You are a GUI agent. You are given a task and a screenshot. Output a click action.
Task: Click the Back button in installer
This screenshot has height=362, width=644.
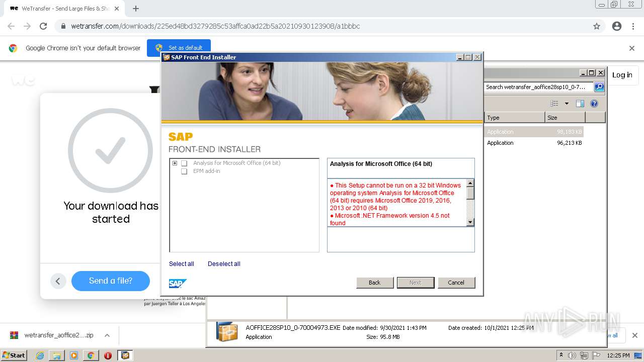[375, 283]
